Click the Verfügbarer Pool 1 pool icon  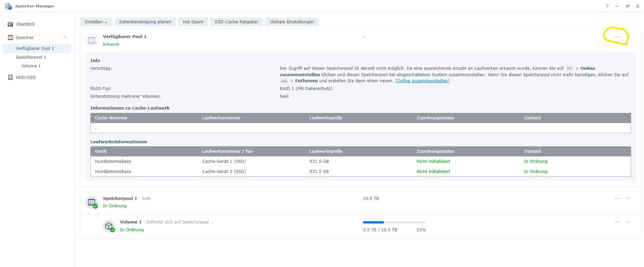pyautogui.click(x=91, y=40)
